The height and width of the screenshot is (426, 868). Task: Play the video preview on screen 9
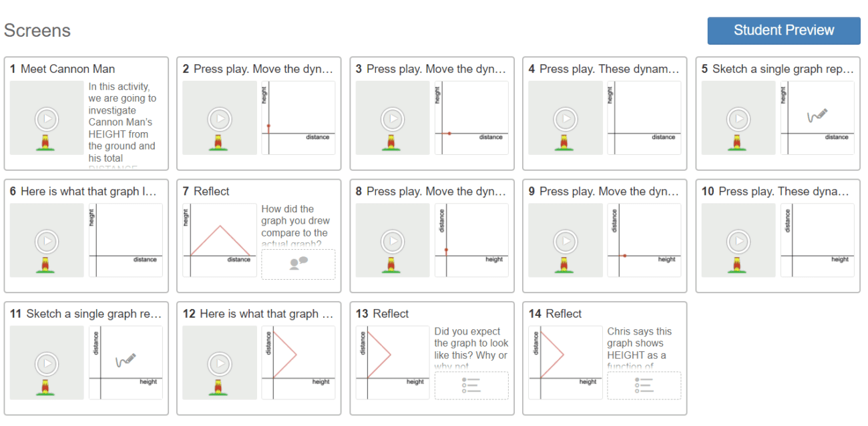click(x=565, y=240)
